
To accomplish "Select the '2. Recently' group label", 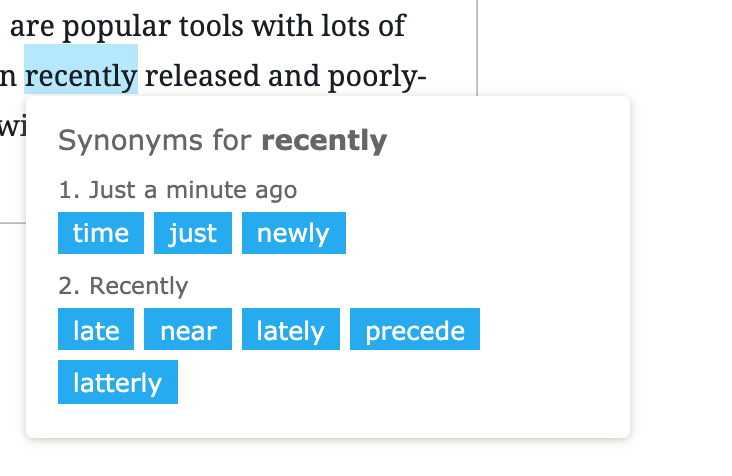I will click(x=123, y=286).
